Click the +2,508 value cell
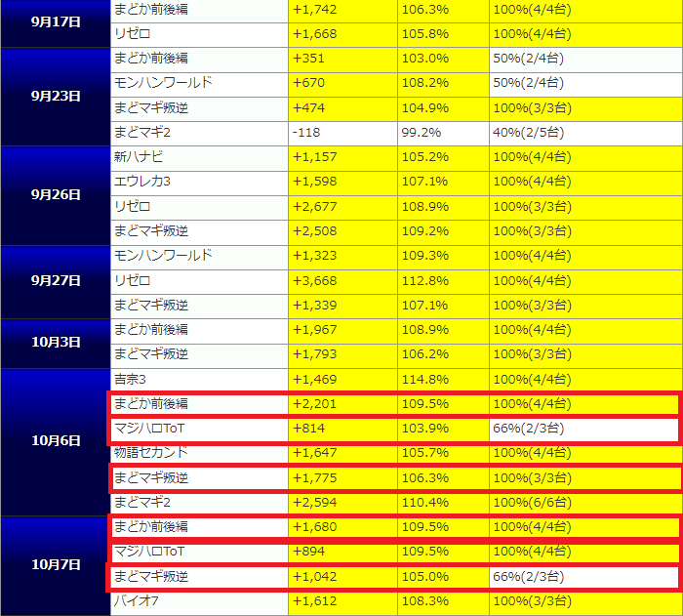683x616 pixels. [x=342, y=232]
